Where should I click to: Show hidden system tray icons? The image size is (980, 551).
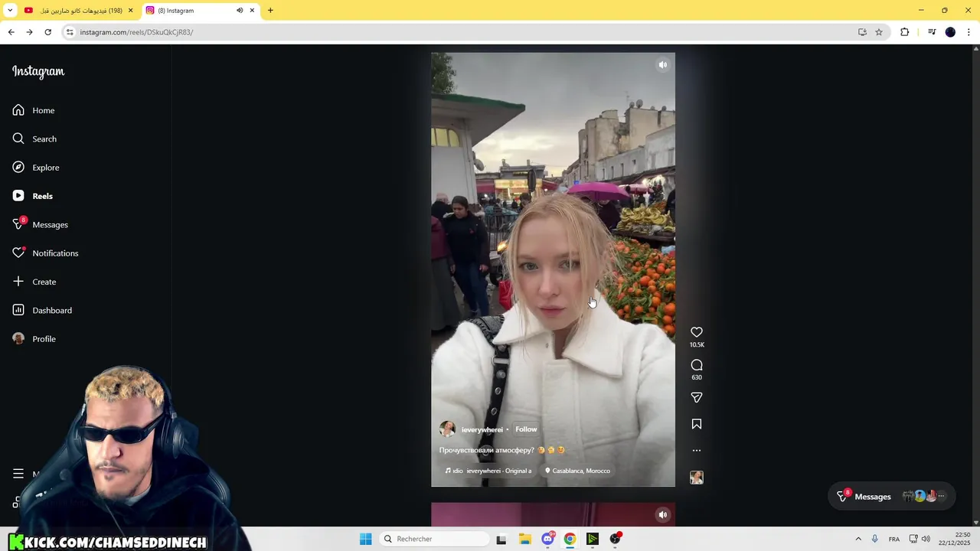pyautogui.click(x=858, y=539)
